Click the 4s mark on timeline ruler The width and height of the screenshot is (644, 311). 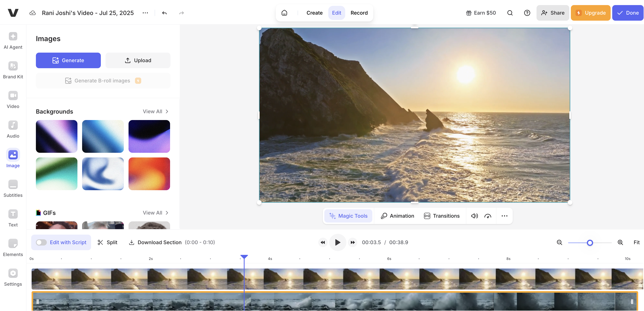[270, 259]
